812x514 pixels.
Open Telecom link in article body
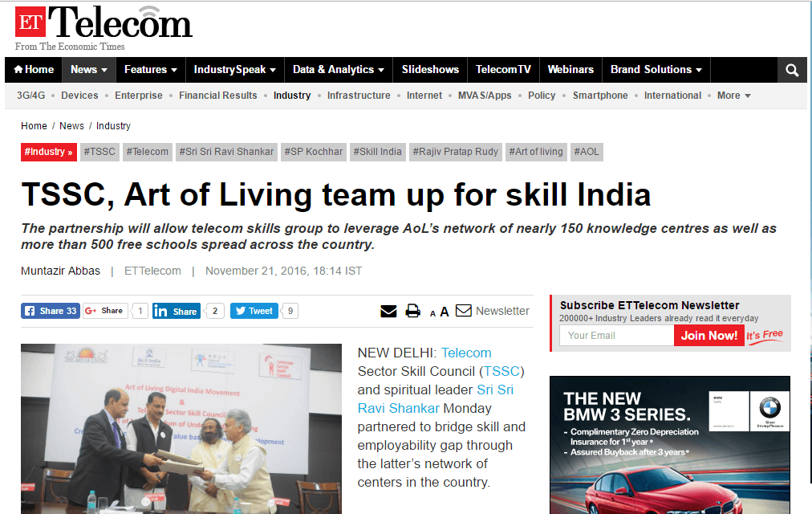[466, 353]
